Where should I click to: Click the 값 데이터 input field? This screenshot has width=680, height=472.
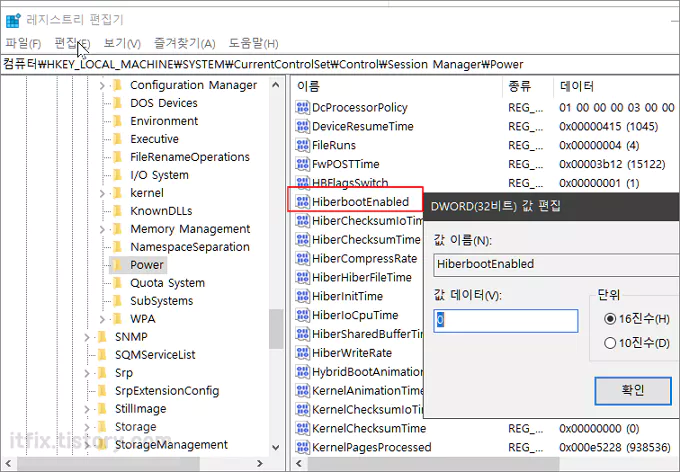tap(506, 321)
